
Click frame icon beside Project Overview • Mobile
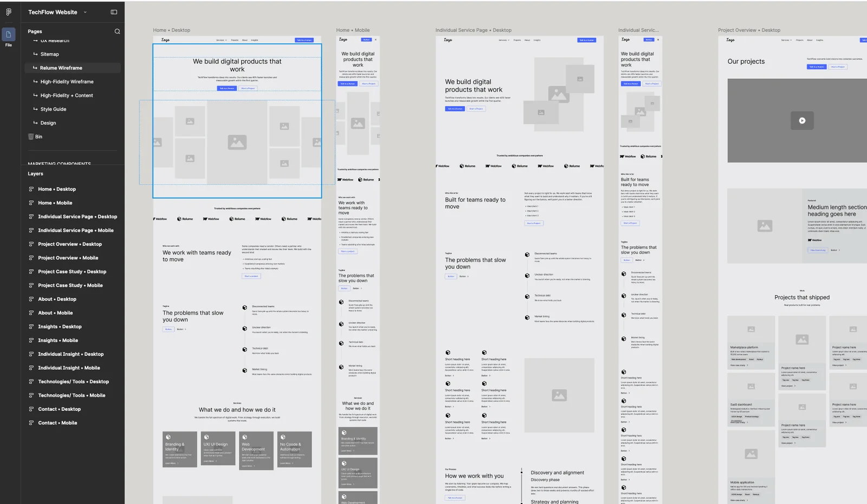click(x=31, y=258)
